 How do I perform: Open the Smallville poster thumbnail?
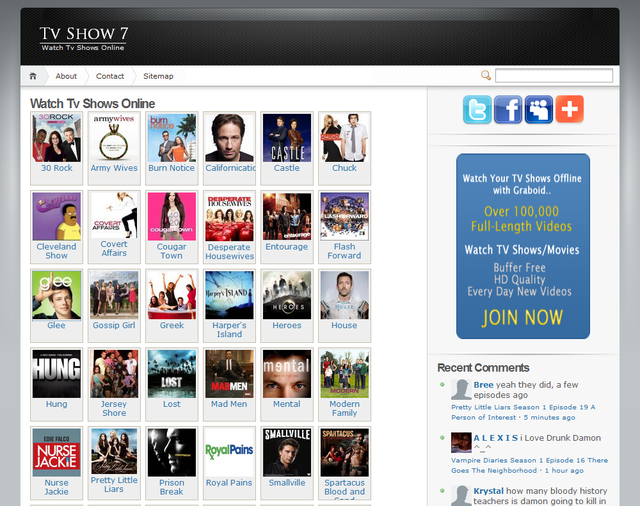tap(287, 453)
